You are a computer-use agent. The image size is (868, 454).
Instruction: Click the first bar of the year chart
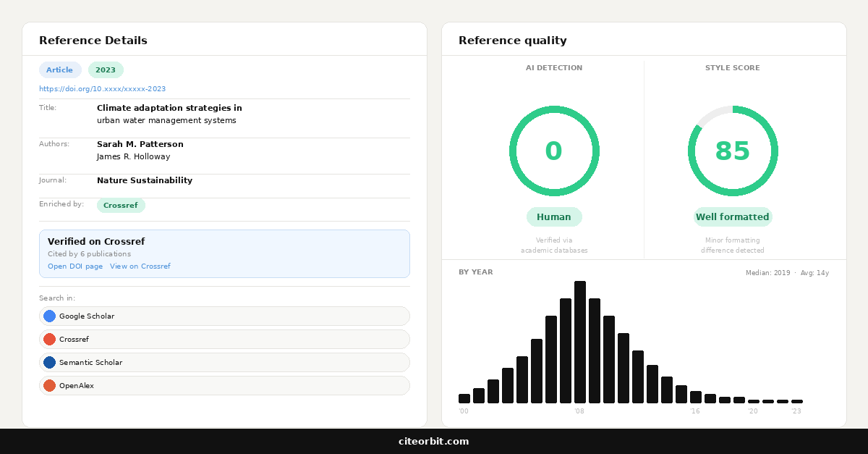click(x=464, y=398)
